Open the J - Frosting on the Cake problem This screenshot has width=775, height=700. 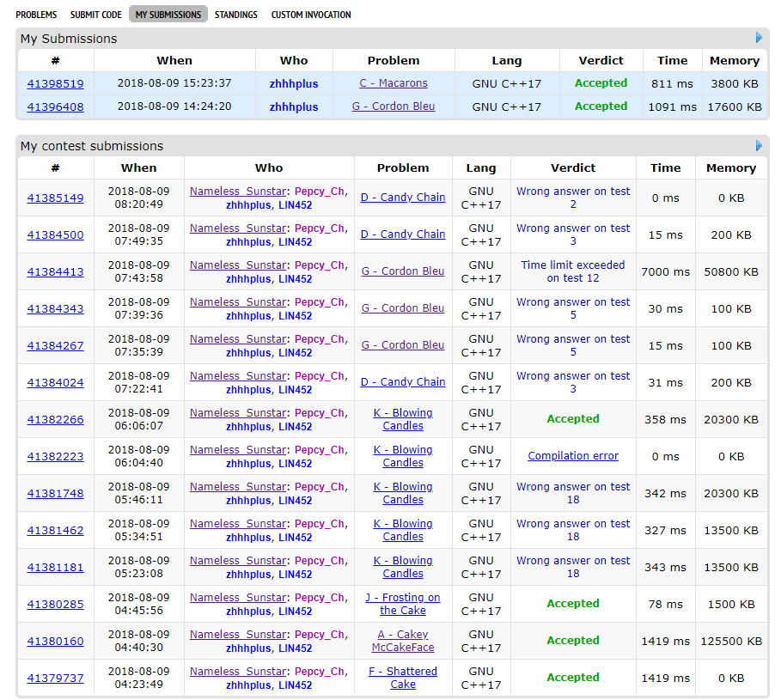click(x=403, y=604)
